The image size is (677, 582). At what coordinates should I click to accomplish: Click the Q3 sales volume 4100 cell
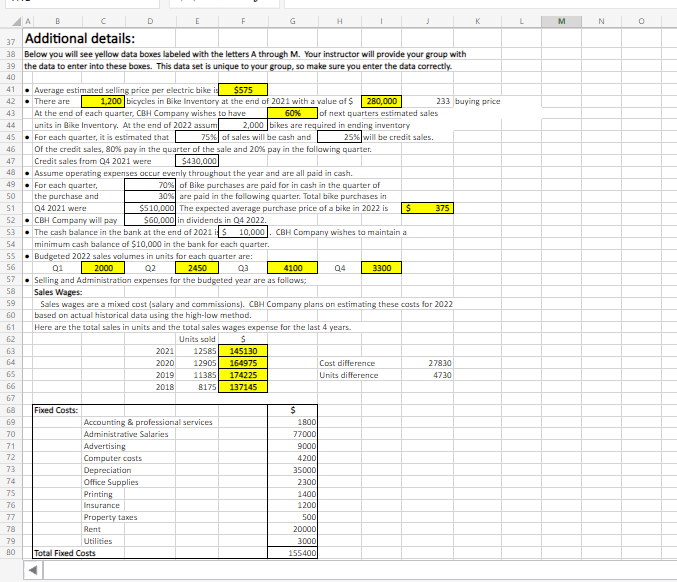coord(293,268)
